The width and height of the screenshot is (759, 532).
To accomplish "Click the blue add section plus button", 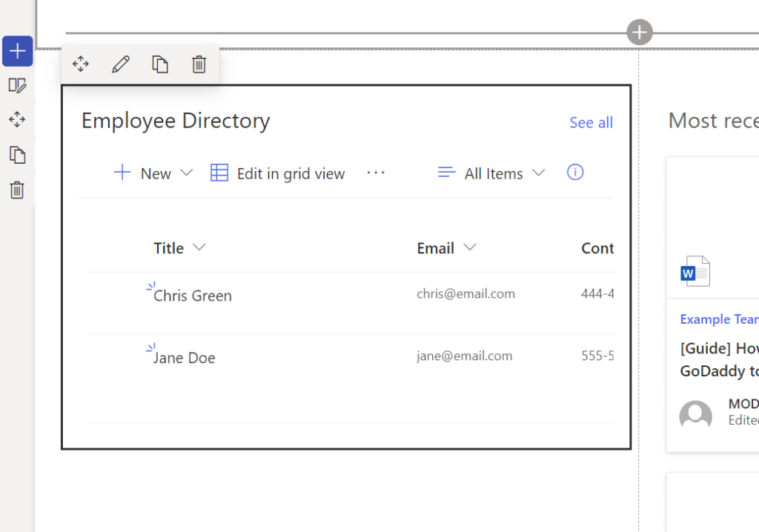I will pos(18,51).
